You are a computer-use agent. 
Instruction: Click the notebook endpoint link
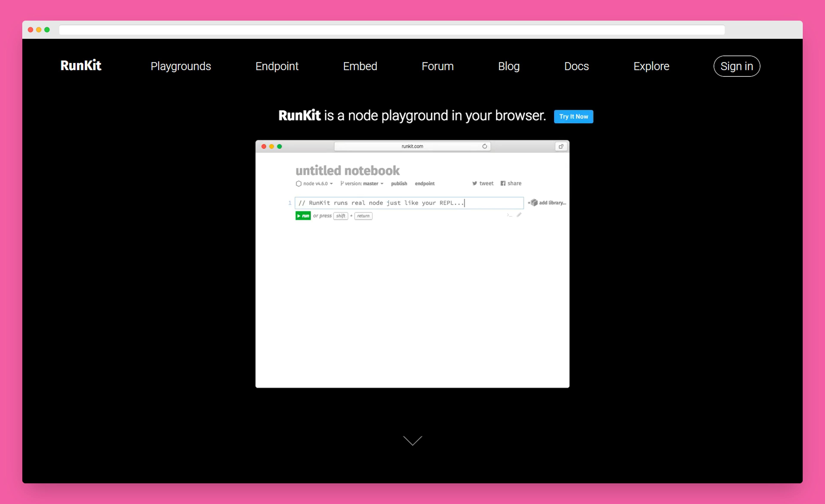425,184
